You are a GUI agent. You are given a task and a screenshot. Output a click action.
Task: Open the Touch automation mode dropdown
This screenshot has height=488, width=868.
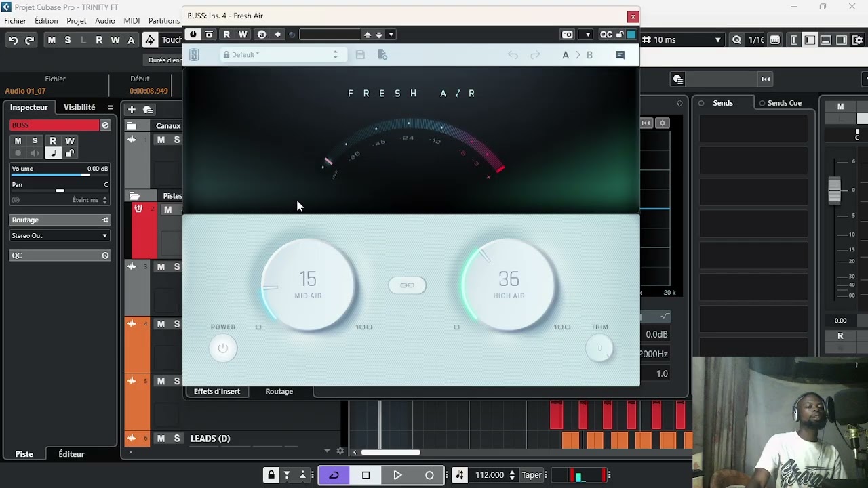click(x=172, y=40)
